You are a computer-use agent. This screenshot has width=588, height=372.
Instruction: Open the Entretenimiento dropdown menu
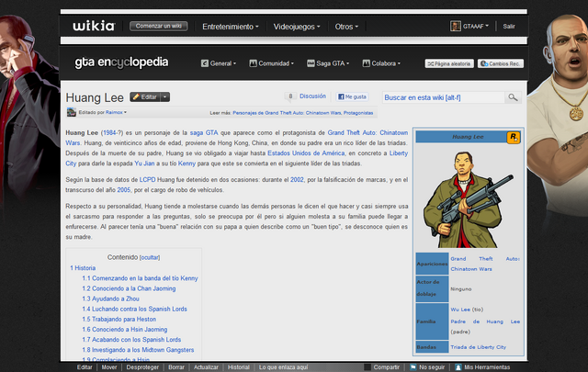[231, 27]
